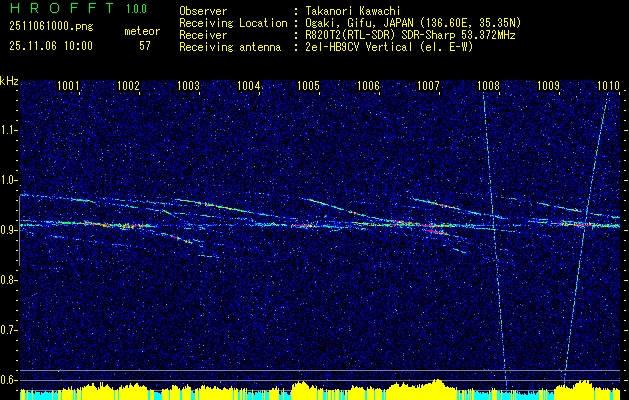Click the gray vertical range bar near 0.9 kHz

tap(20, 231)
